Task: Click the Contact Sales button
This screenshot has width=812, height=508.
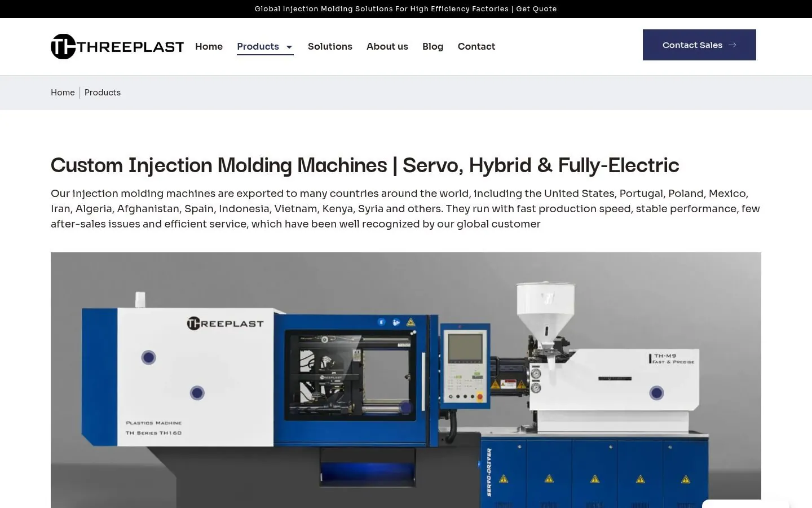Action: coord(699,45)
